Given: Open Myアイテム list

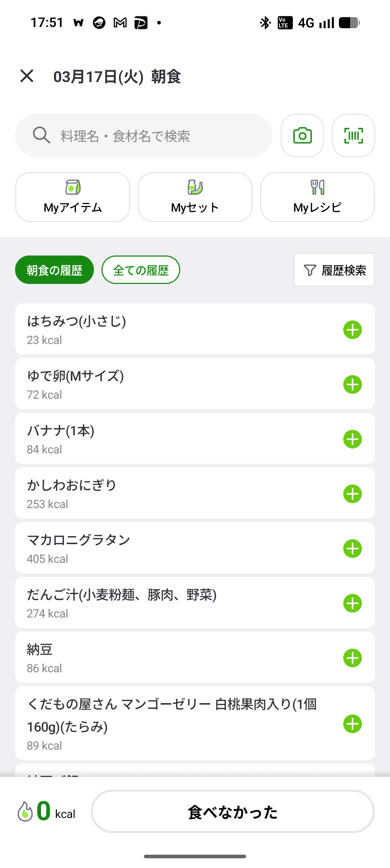Looking at the screenshot, I should (x=73, y=197).
